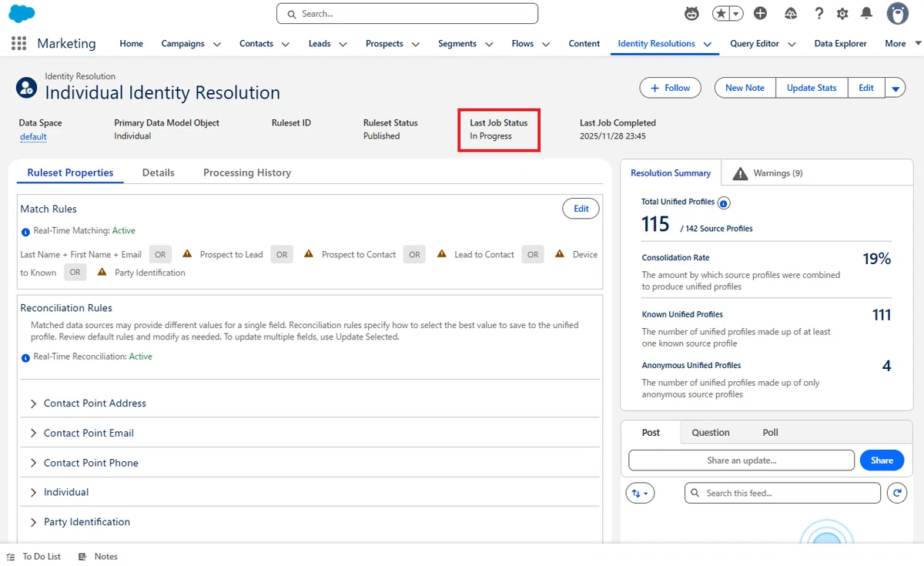This screenshot has height=566, width=924.
Task: Click the info icon for Real-Time Reconciliation
Action: pos(25,357)
